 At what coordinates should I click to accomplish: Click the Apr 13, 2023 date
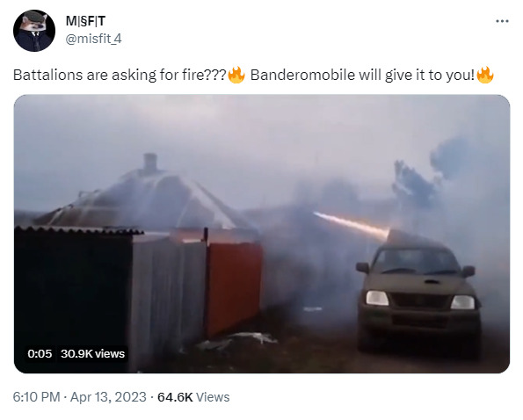tap(108, 397)
